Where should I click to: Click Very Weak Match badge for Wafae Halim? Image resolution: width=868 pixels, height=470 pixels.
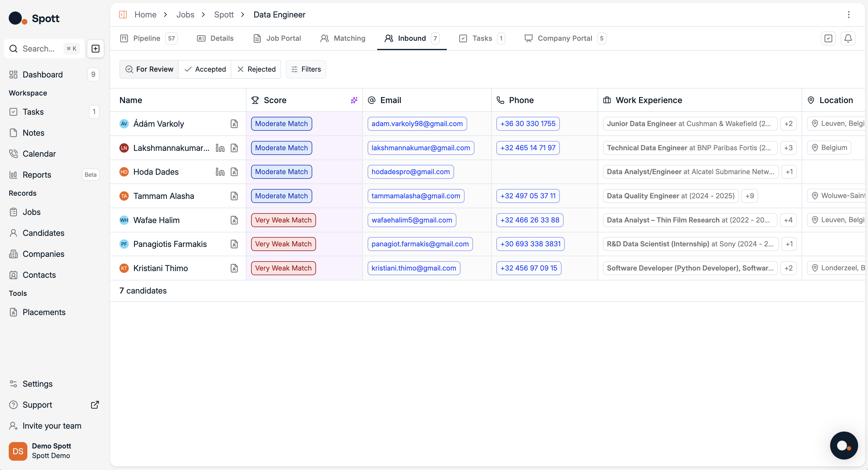click(x=283, y=220)
